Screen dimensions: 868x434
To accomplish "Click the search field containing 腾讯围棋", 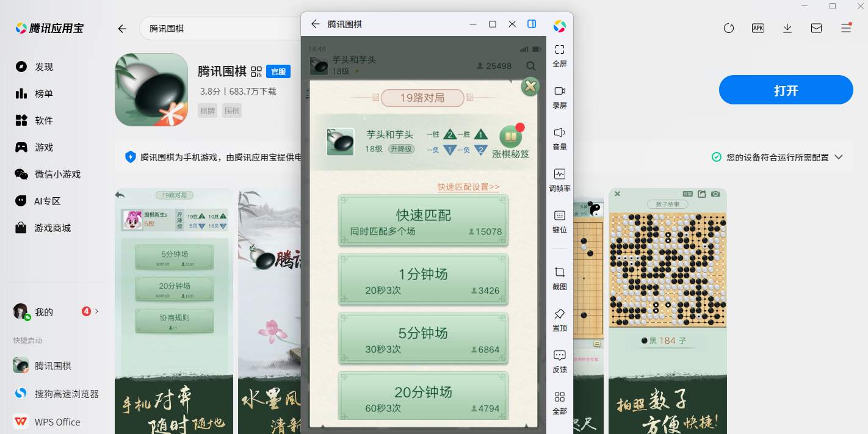I will point(221,29).
